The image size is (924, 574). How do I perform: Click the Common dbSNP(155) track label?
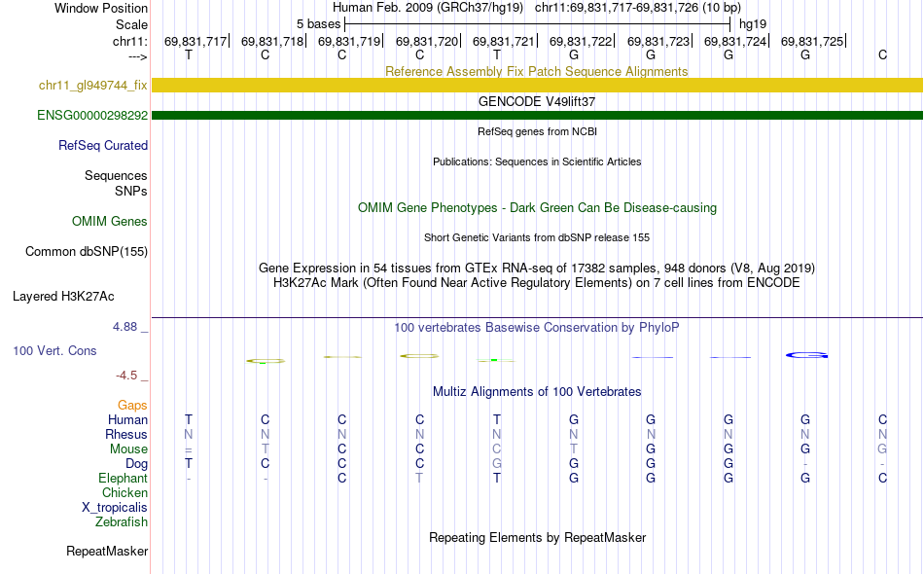pyautogui.click(x=86, y=252)
